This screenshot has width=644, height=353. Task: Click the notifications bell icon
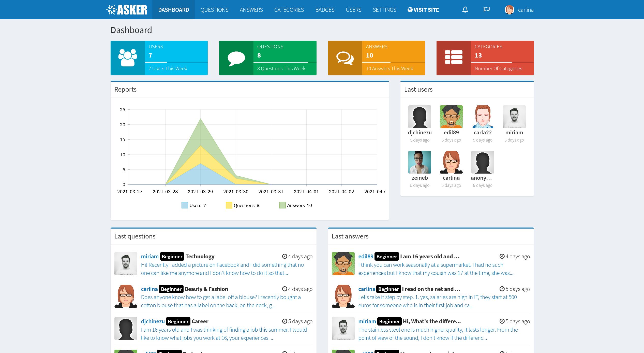[x=465, y=10]
